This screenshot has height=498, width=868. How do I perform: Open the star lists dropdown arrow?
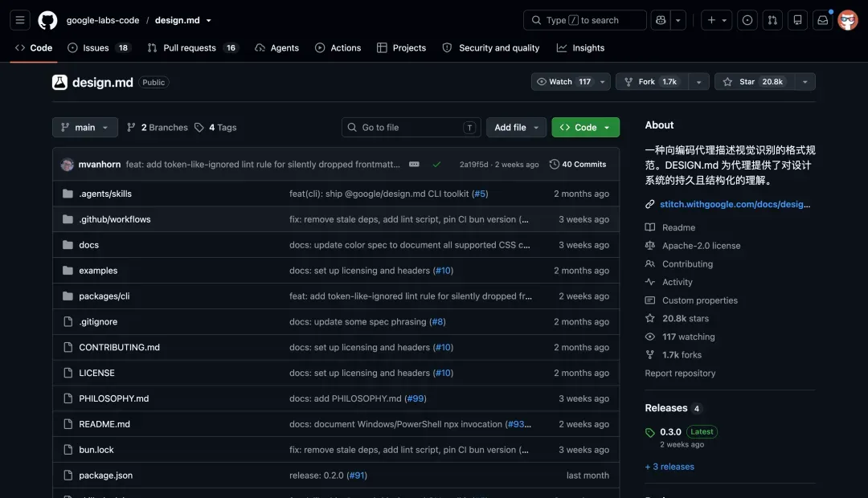click(x=805, y=82)
